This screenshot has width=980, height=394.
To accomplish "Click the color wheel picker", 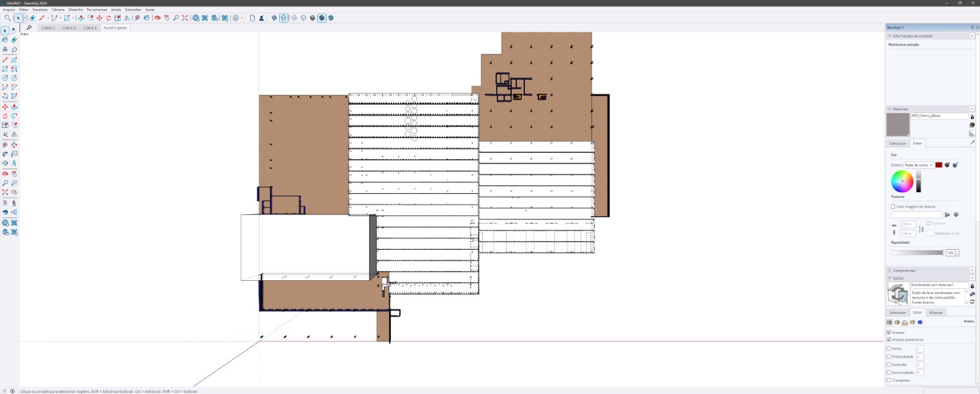I will click(x=902, y=181).
